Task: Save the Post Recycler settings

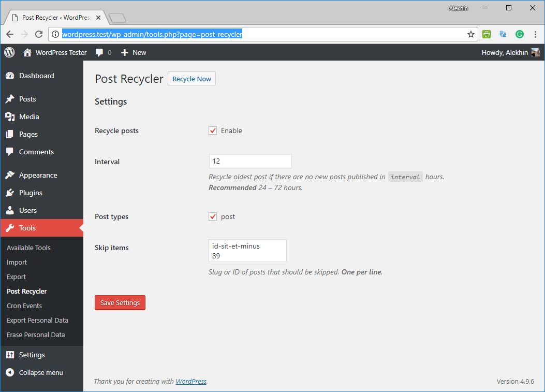Action: 120,302
